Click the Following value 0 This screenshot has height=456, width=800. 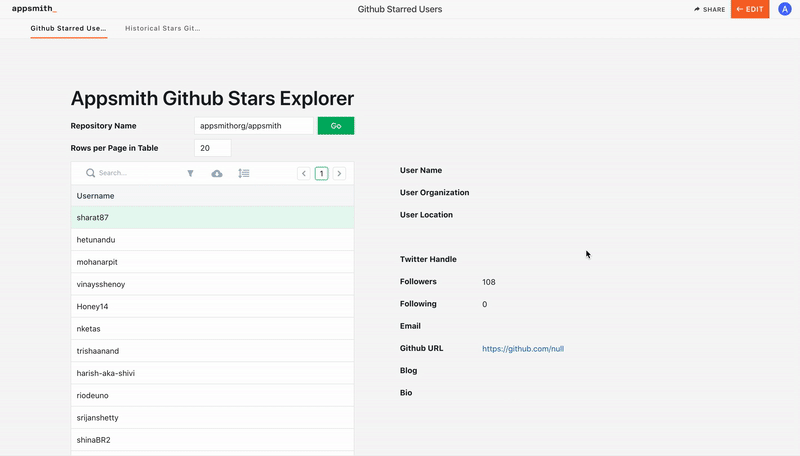coord(485,305)
